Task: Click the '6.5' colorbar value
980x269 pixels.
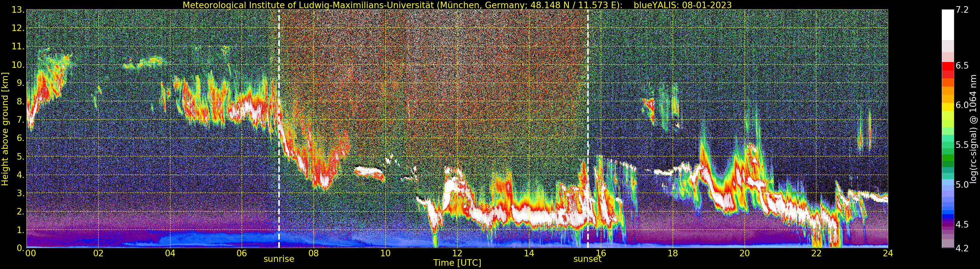Action: pyautogui.click(x=962, y=65)
